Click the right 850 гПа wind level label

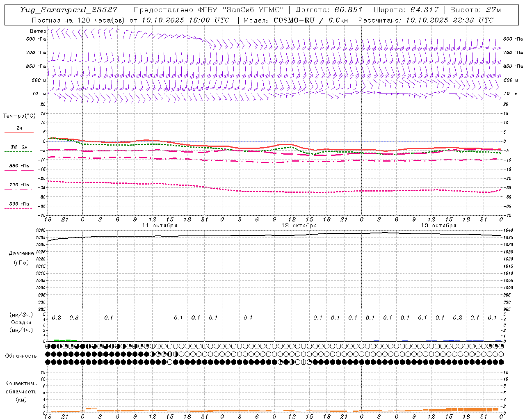[513, 66]
